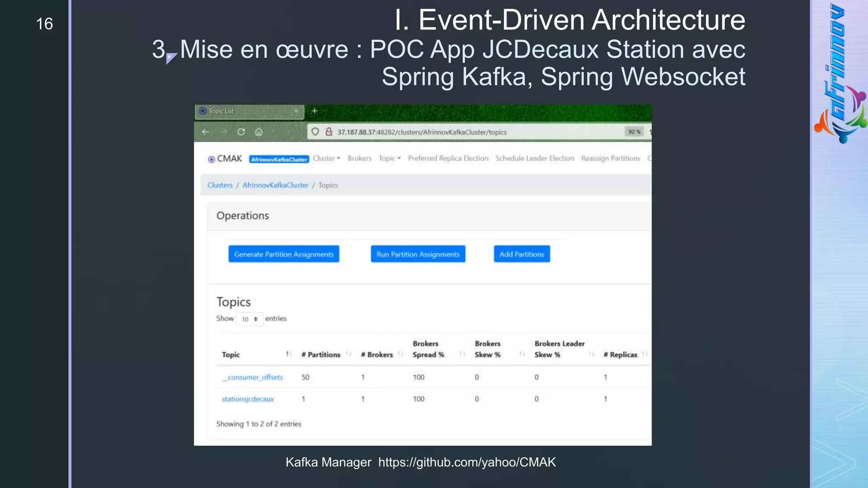Click Generate Partition Assignments button
The height and width of the screenshot is (488, 868).
point(284,254)
